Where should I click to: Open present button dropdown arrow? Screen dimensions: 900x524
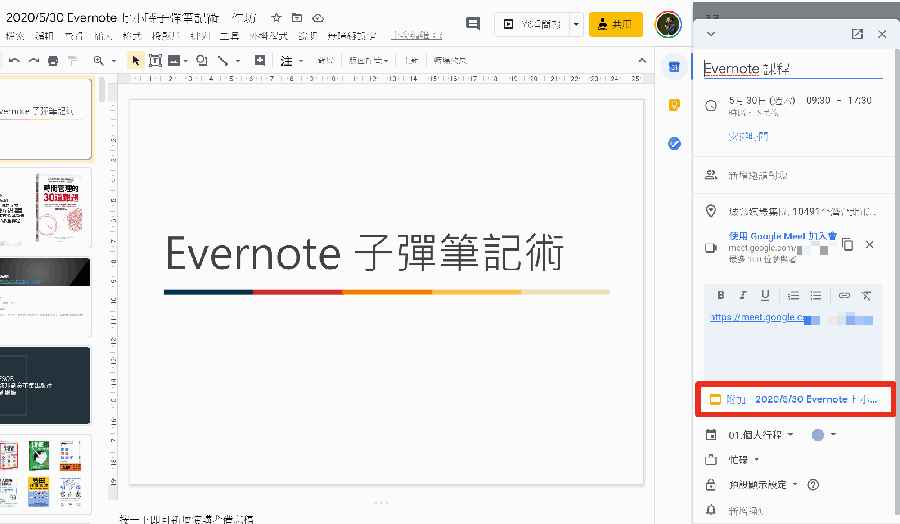576,24
